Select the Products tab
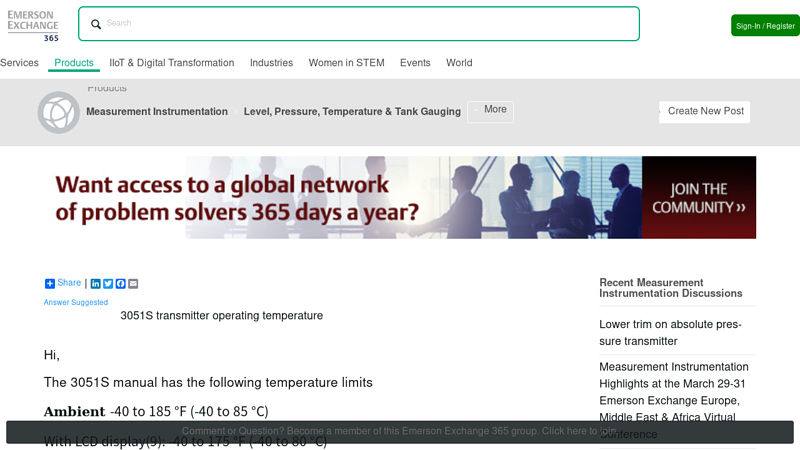 (x=74, y=63)
